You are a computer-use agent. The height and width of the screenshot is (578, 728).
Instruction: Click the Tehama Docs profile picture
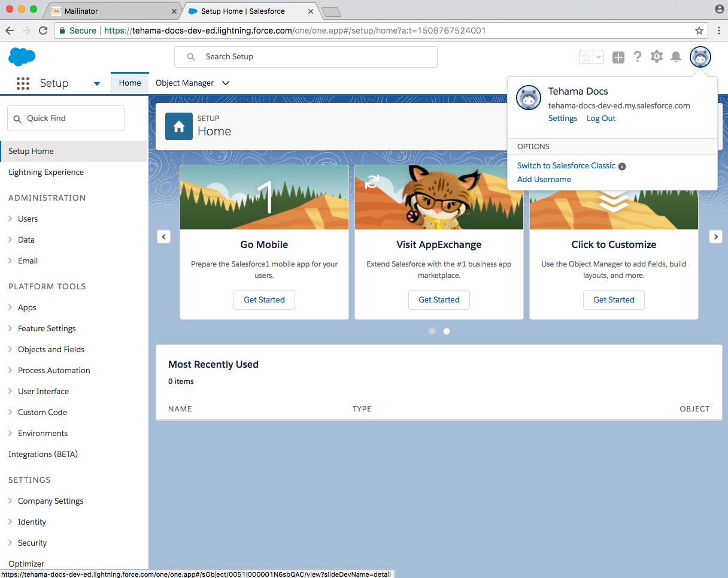pyautogui.click(x=529, y=98)
